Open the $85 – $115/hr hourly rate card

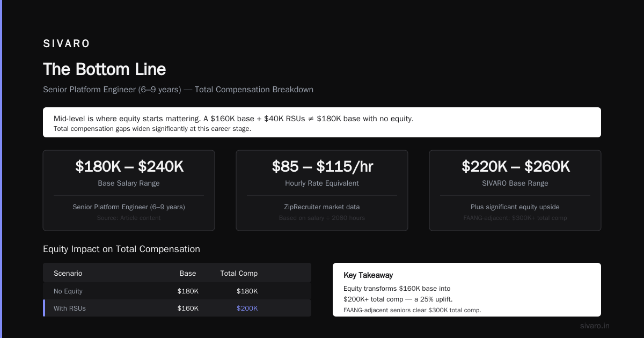(322, 190)
